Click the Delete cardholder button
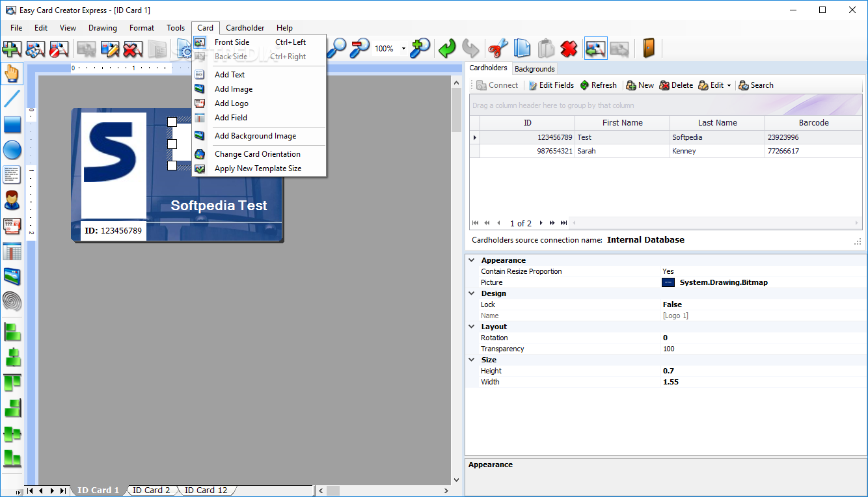This screenshot has height=497, width=868. click(676, 85)
